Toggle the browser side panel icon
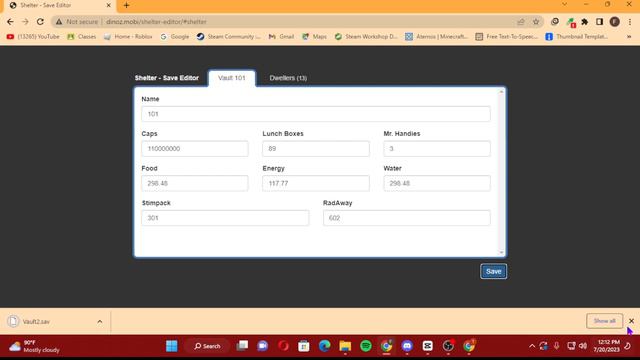The height and width of the screenshot is (360, 640). pos(599,22)
